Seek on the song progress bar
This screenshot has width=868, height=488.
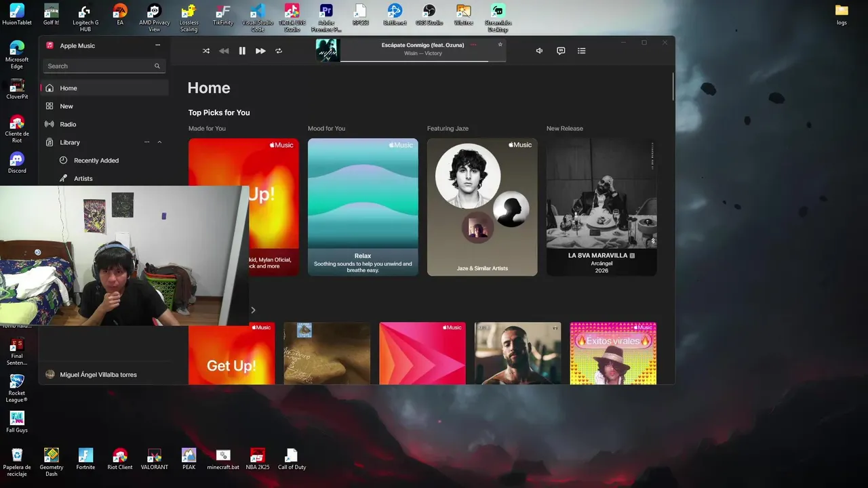(424, 61)
